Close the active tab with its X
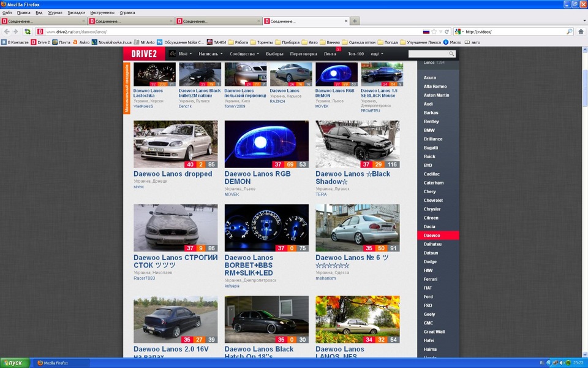Screen dimensions: 588x368 point(345,21)
